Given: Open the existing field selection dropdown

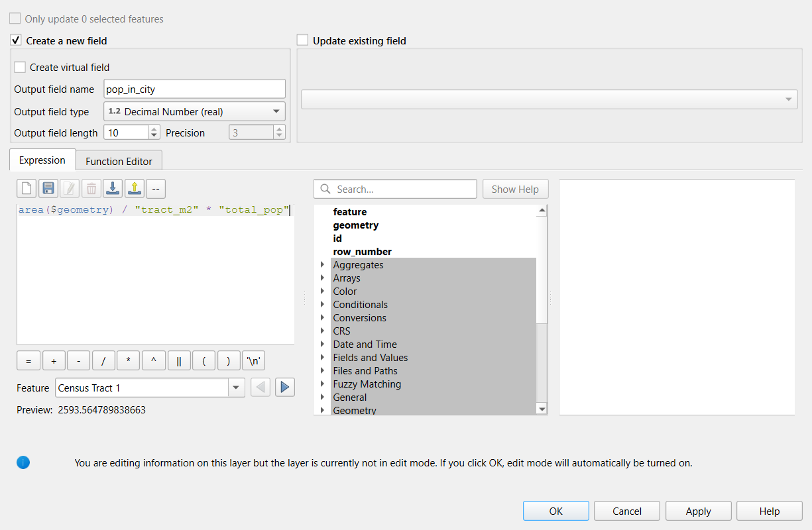Looking at the screenshot, I should point(550,99).
